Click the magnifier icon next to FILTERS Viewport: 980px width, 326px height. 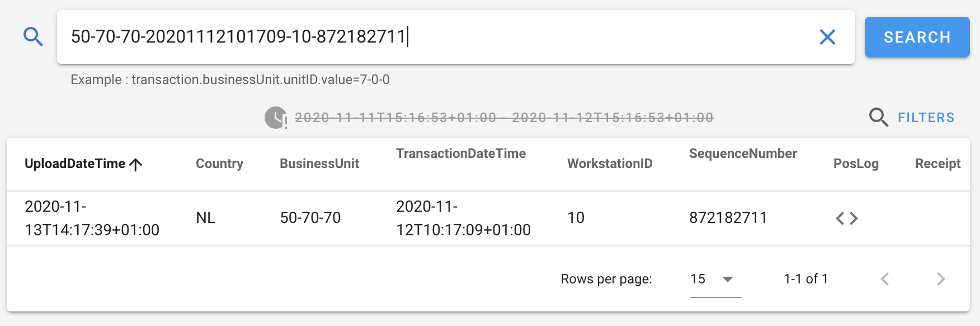[x=878, y=118]
